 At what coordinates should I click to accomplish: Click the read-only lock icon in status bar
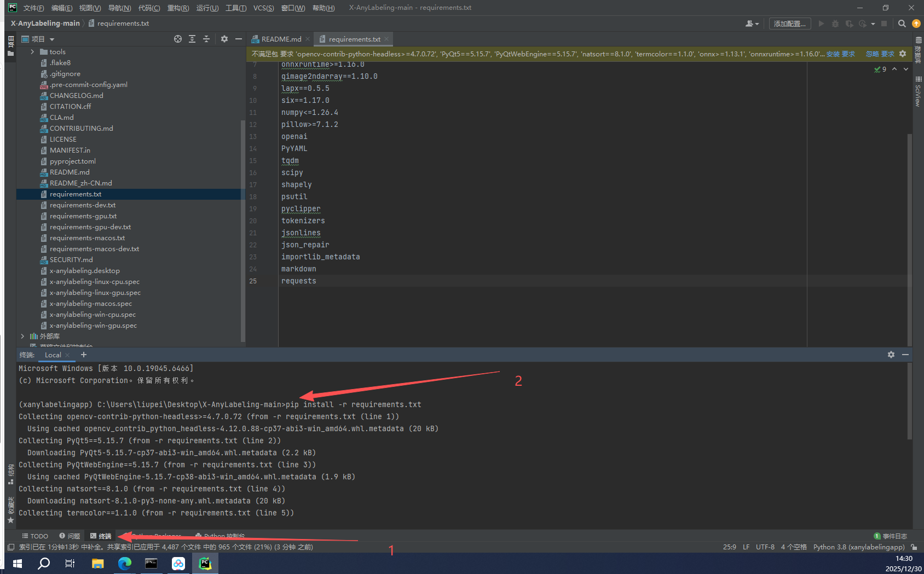point(914,547)
